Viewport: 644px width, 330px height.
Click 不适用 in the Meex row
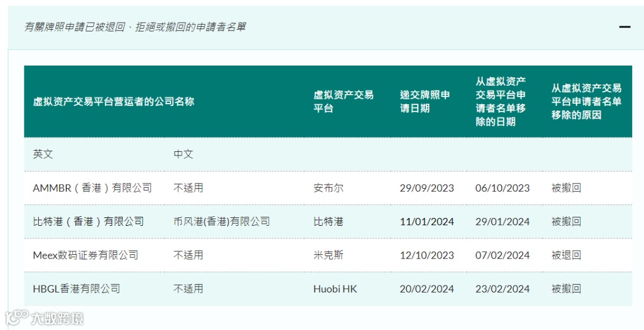click(x=188, y=256)
